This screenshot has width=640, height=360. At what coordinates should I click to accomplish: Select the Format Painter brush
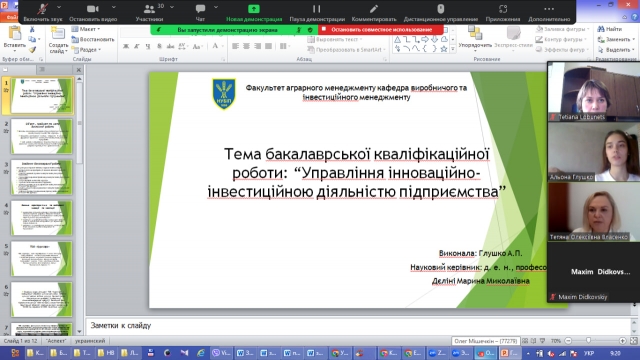click(32, 49)
